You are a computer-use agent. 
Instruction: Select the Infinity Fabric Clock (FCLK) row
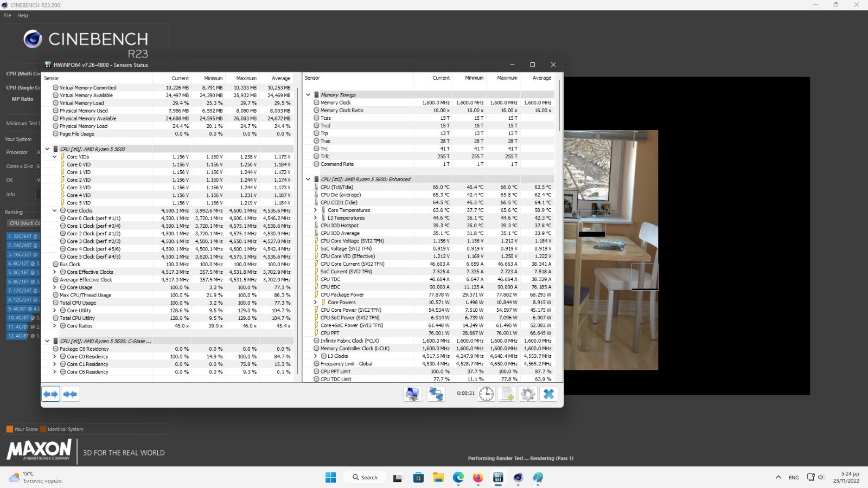tap(429, 341)
